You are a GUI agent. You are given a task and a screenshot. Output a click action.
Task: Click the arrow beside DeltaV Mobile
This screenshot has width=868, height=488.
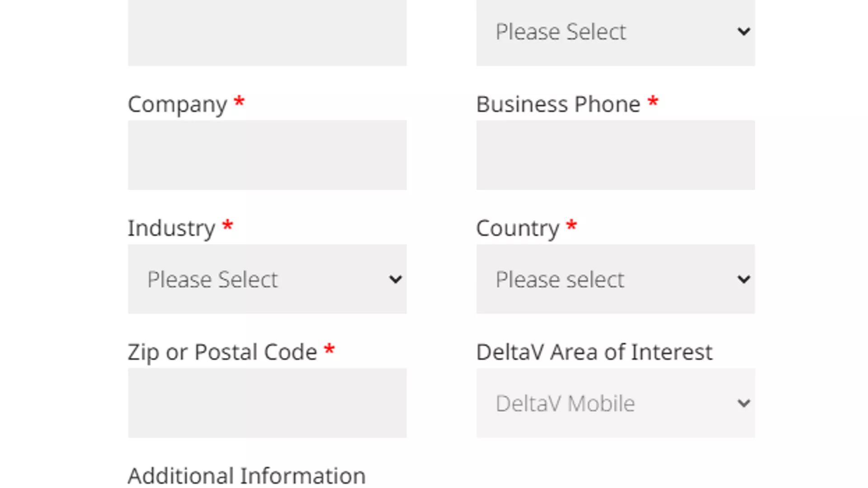744,403
